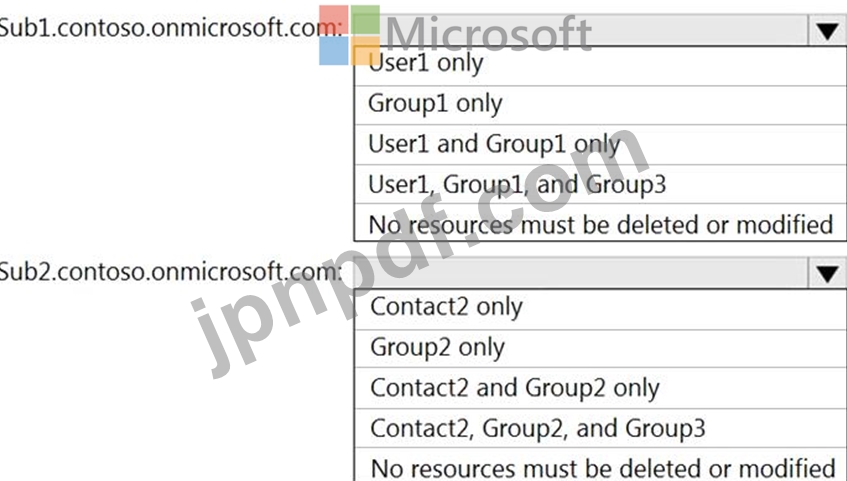Screen dimensions: 847x481
Task: Click the Sub2 combo box field
Action: tap(581, 273)
